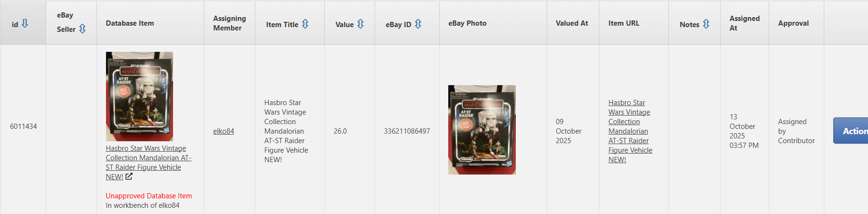
Task: Select the Database Item column header
Action: coord(130,23)
